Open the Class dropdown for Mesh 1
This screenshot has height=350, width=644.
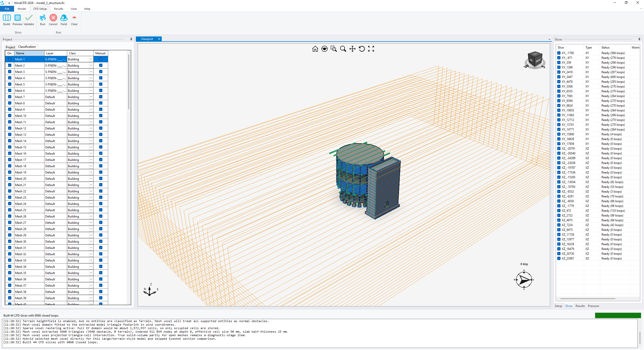tap(91, 59)
